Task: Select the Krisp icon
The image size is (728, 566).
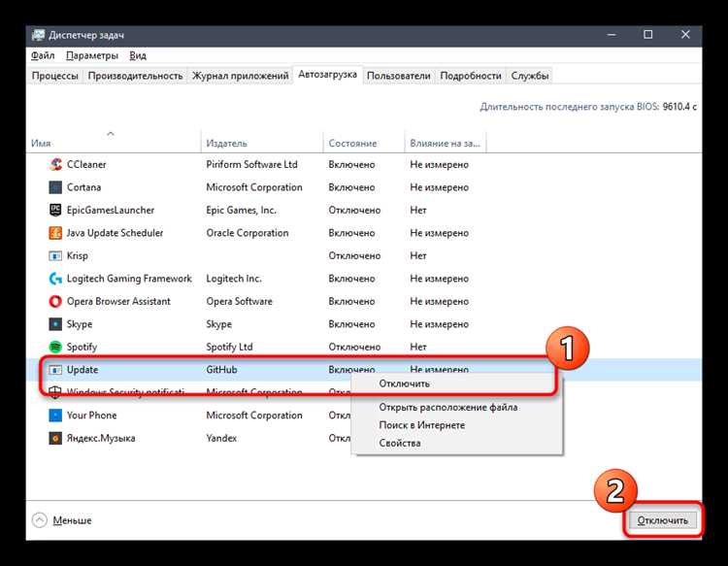Action: [x=55, y=255]
